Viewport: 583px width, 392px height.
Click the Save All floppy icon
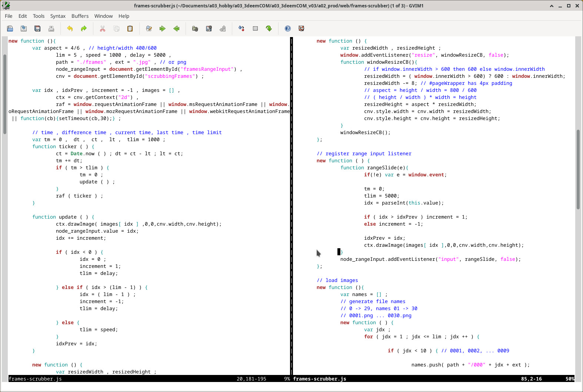point(37,29)
